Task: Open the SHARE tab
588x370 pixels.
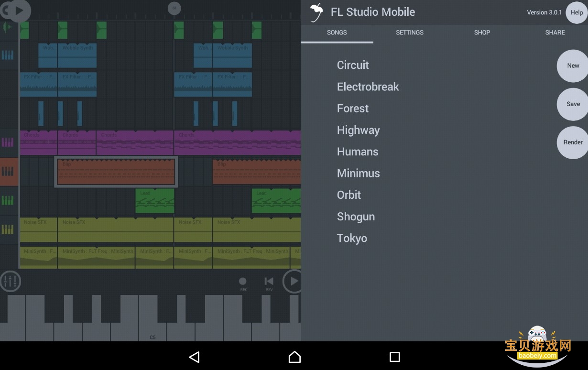Action: 555,33
